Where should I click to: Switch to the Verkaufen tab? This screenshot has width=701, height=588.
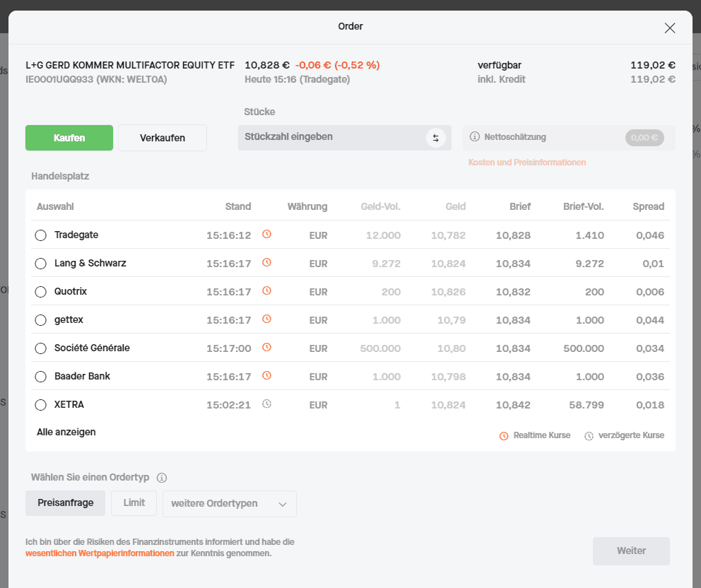pyautogui.click(x=163, y=138)
